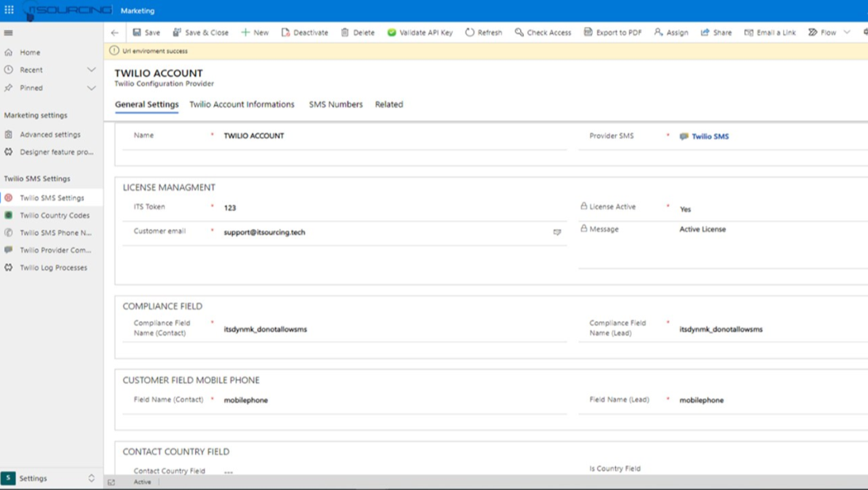
Task: Expand the Recent section chevron
Action: pos(91,70)
